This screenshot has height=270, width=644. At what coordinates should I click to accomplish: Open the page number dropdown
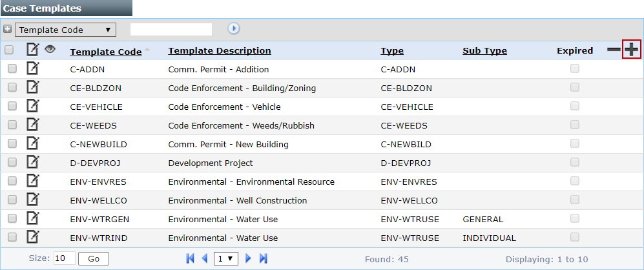point(226,258)
